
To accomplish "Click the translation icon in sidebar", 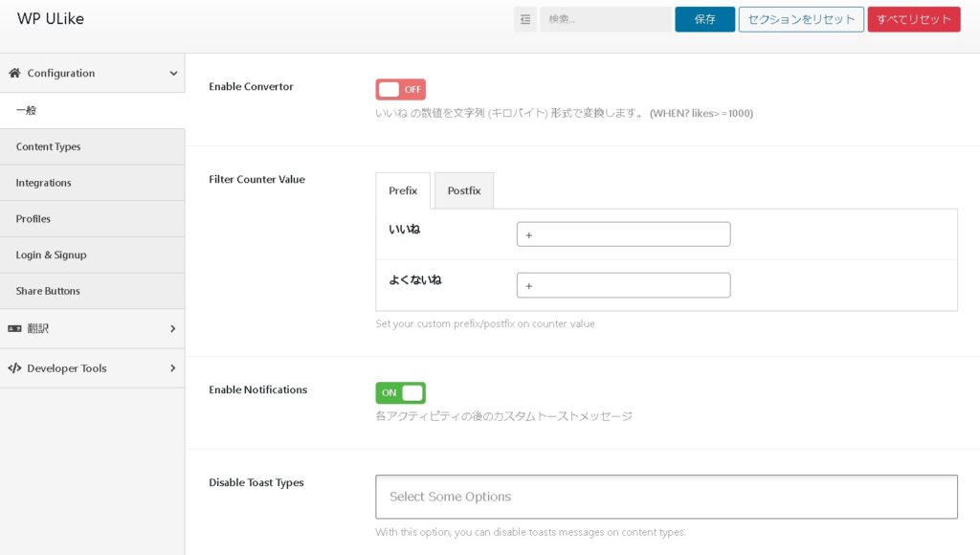I will click(x=15, y=328).
